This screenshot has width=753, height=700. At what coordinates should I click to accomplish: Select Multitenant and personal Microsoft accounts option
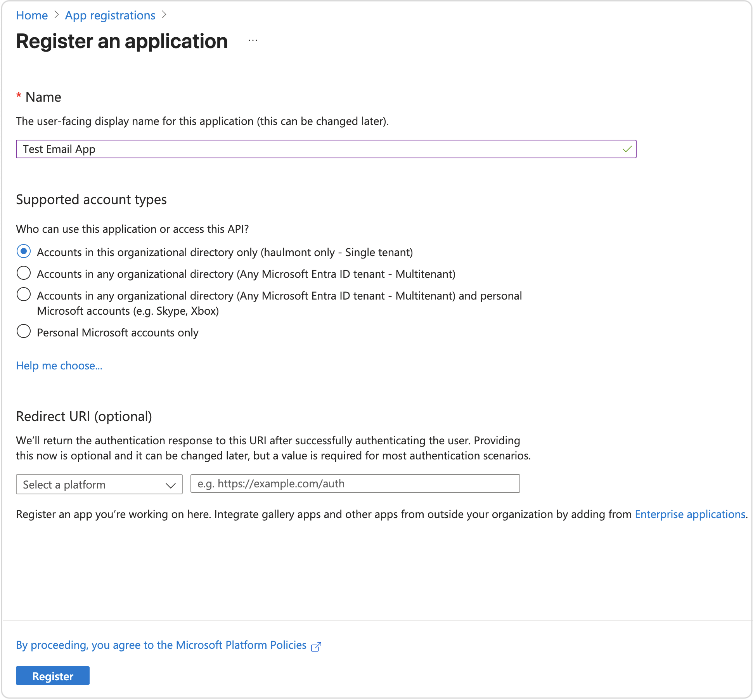[x=24, y=295]
